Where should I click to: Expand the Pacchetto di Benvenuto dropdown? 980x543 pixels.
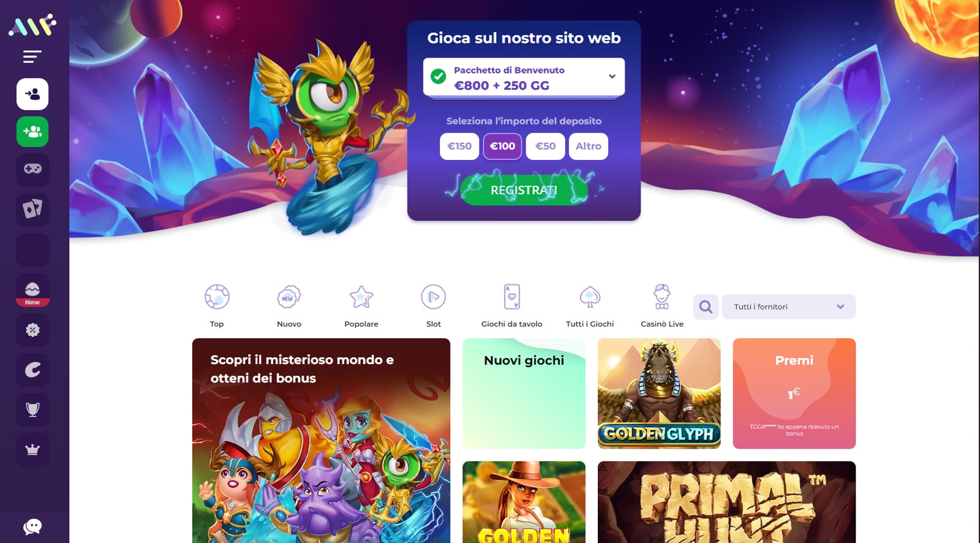(x=524, y=77)
